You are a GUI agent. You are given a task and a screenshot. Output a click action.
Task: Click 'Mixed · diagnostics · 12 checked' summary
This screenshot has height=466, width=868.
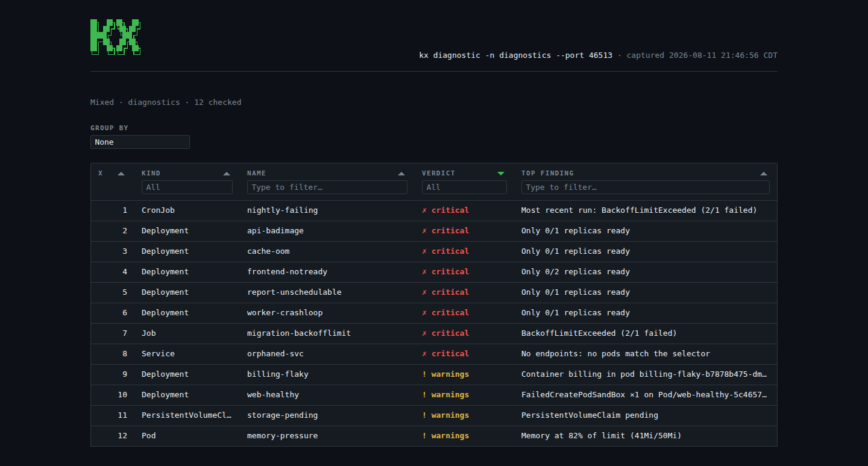(x=166, y=102)
